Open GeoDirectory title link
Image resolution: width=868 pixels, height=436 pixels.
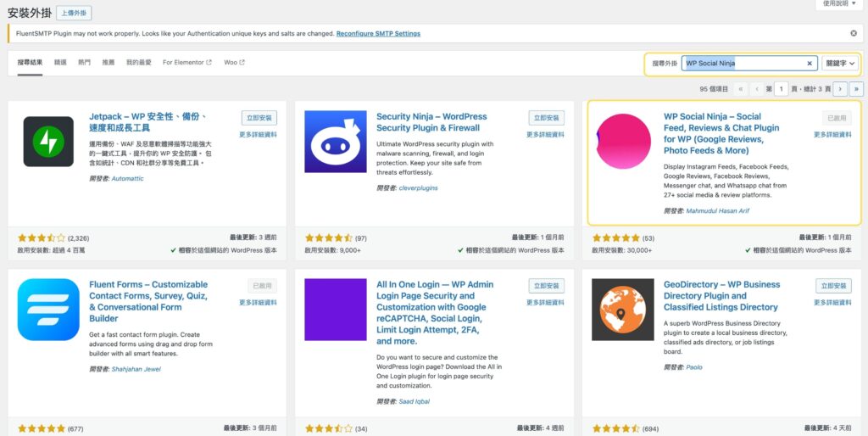(x=722, y=296)
